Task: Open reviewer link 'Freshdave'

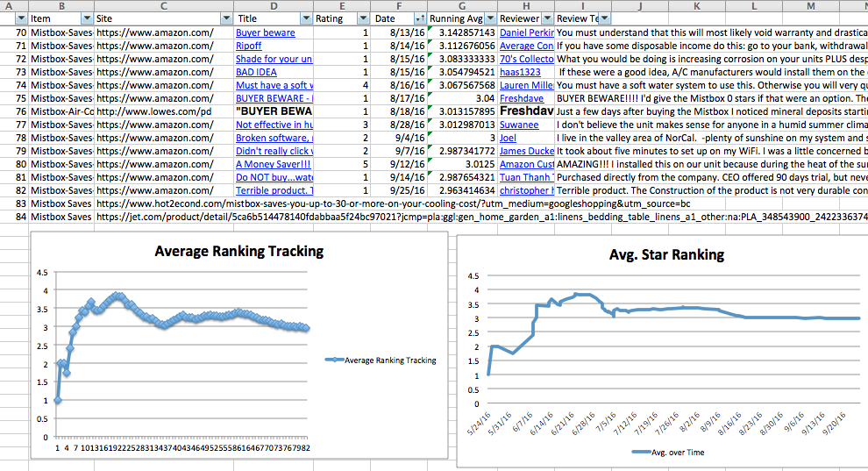Action: (x=522, y=98)
